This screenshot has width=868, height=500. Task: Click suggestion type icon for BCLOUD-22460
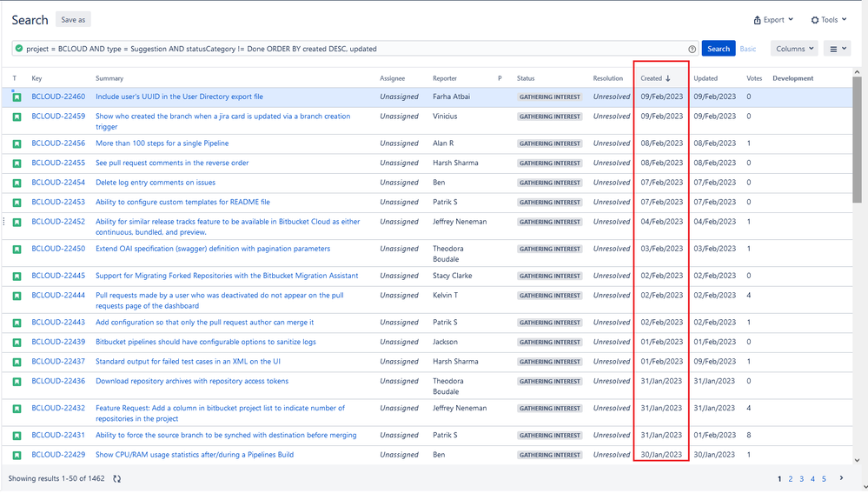(x=17, y=97)
